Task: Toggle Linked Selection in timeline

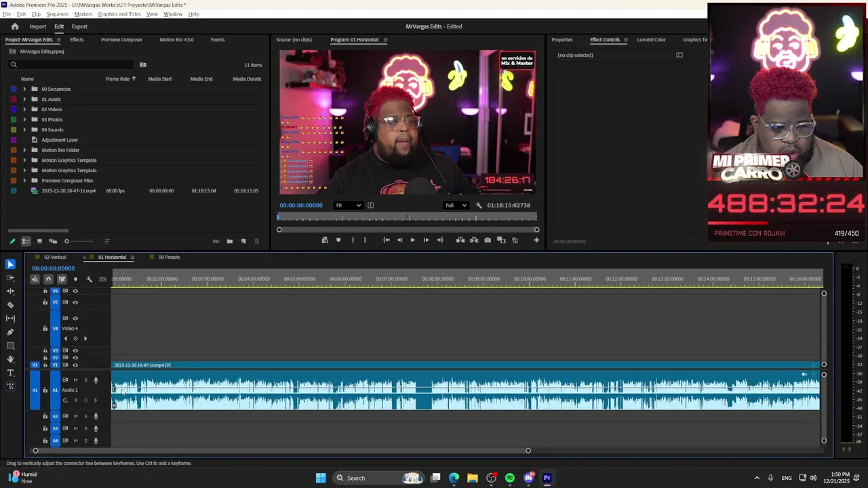Action: tap(62, 279)
